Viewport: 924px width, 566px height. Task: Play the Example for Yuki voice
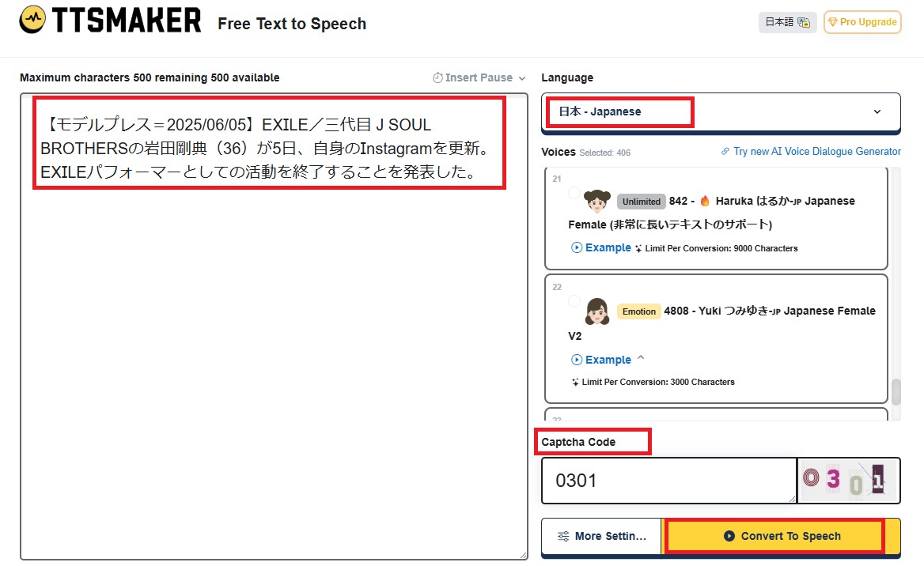pyautogui.click(x=601, y=360)
